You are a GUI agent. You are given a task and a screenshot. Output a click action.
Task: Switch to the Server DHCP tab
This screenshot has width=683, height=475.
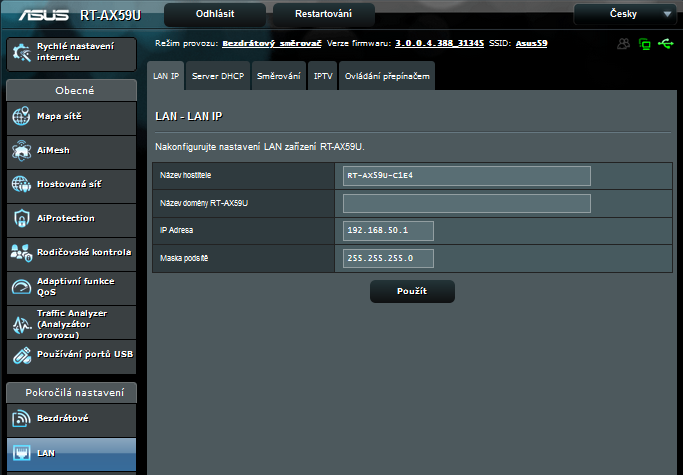[217, 77]
